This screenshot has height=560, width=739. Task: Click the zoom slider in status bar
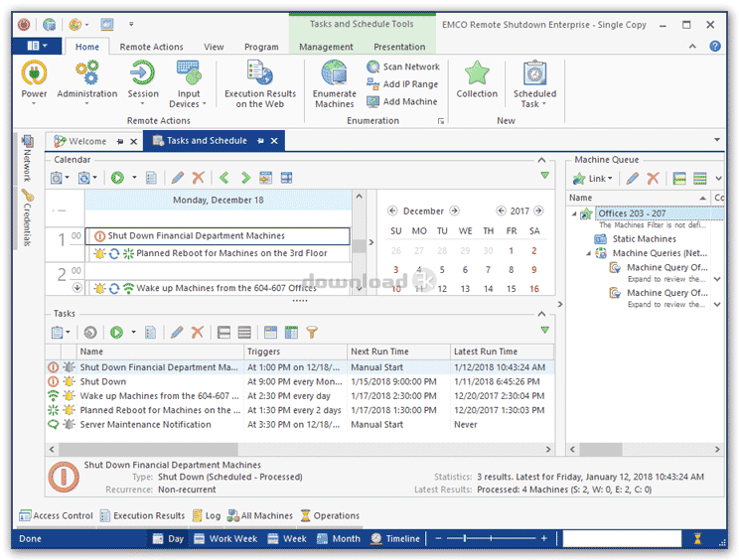coord(490,538)
